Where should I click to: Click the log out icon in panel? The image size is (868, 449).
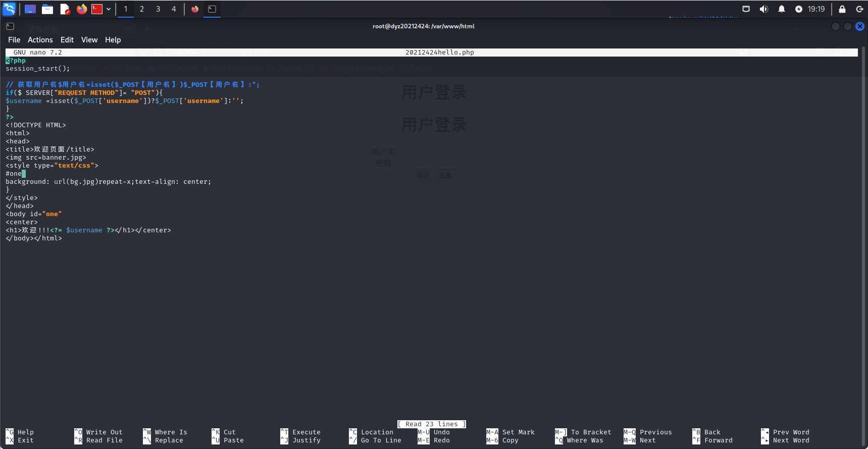pyautogui.click(x=859, y=9)
